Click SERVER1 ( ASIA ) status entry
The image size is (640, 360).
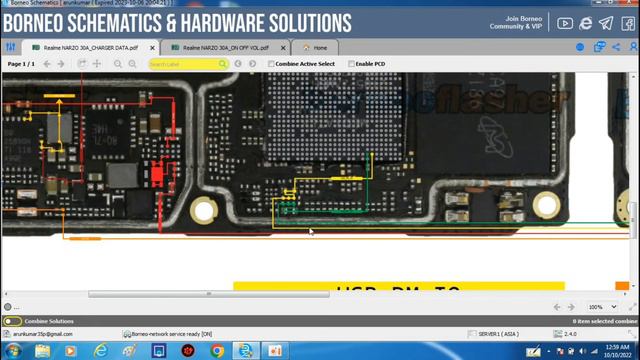[x=498, y=334]
